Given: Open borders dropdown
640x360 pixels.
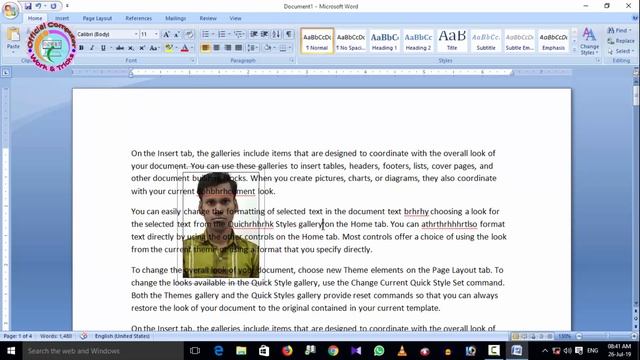Looking at the screenshot, I should pos(290,48).
